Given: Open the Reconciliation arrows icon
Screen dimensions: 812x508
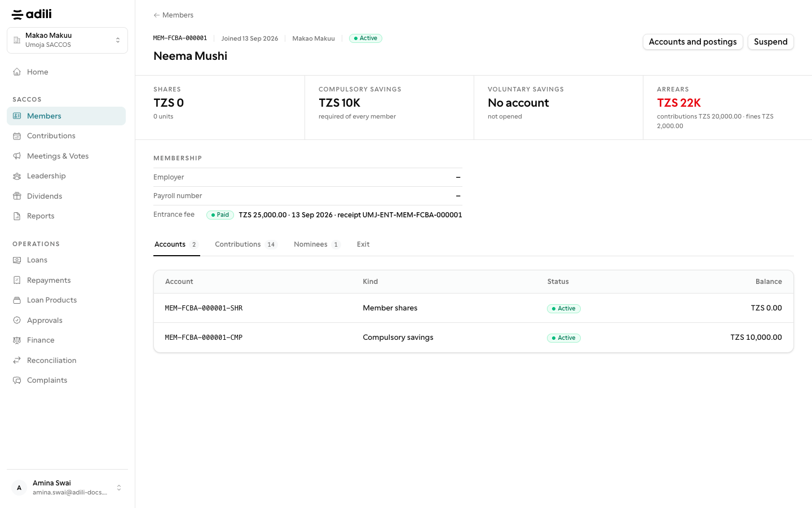Looking at the screenshot, I should point(17,360).
